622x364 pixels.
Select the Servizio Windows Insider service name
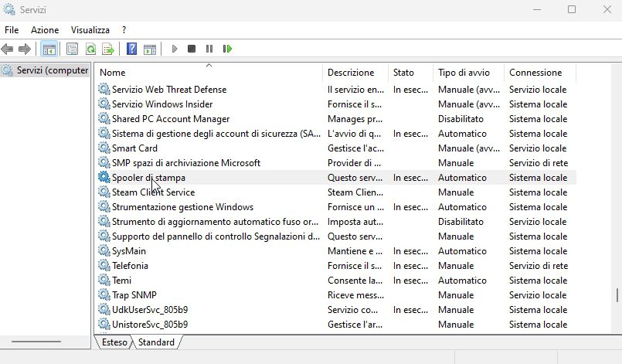coord(162,104)
